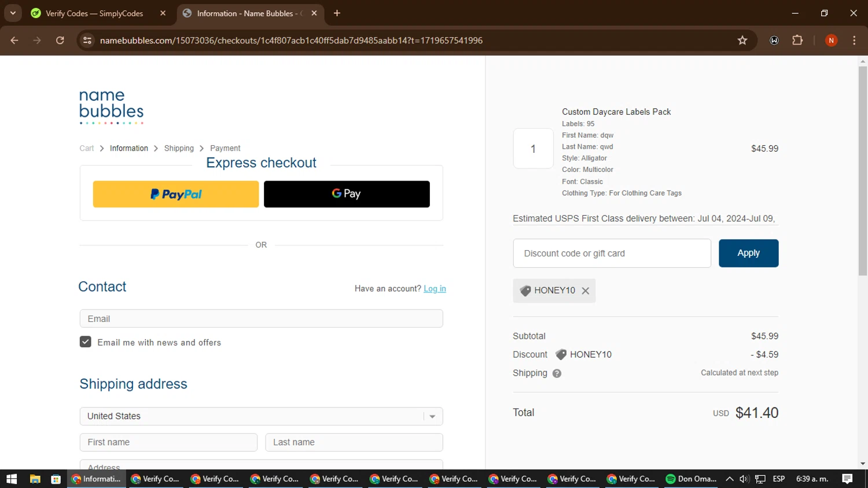Click the product price $45.99 beside the item
The height and width of the screenshot is (488, 868).
coord(764,149)
